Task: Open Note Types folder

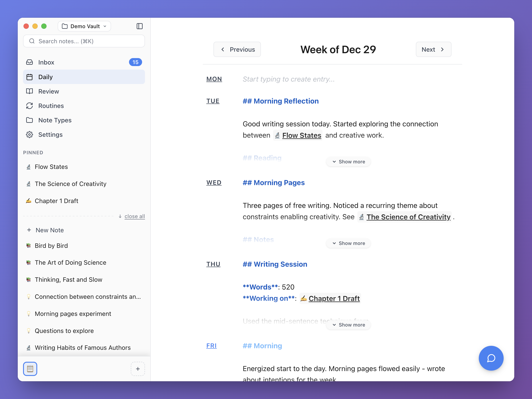Action: [x=55, y=120]
